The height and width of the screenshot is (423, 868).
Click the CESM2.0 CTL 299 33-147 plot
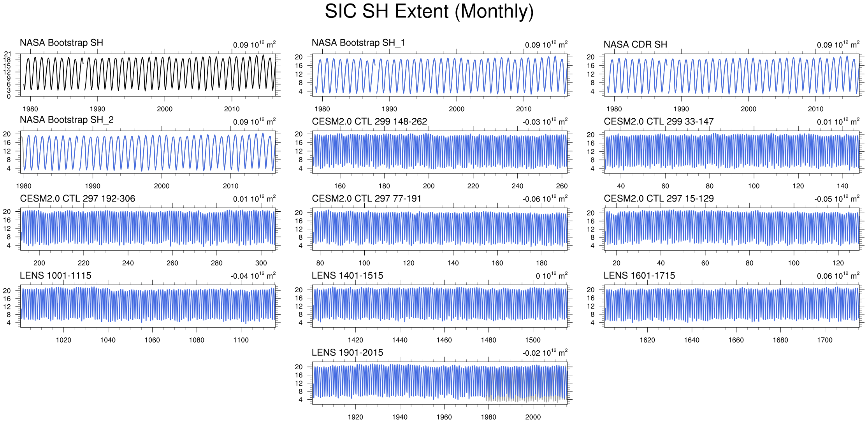(732, 152)
